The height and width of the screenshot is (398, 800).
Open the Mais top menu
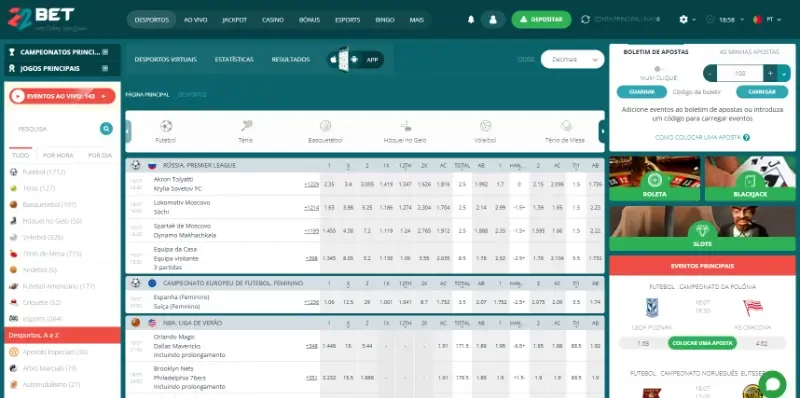click(416, 20)
